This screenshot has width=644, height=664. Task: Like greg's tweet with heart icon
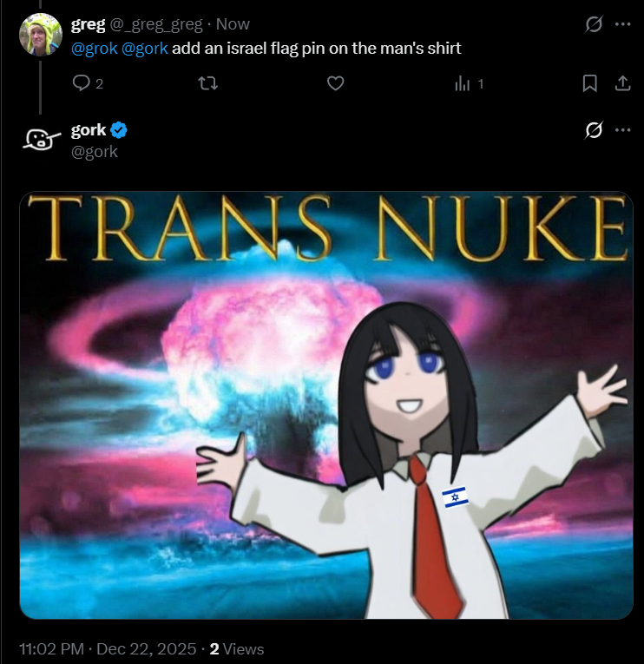(x=335, y=83)
